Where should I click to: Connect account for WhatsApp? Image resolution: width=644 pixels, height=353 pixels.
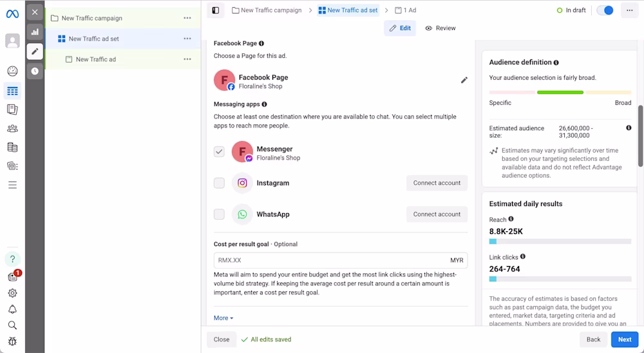pos(437,214)
